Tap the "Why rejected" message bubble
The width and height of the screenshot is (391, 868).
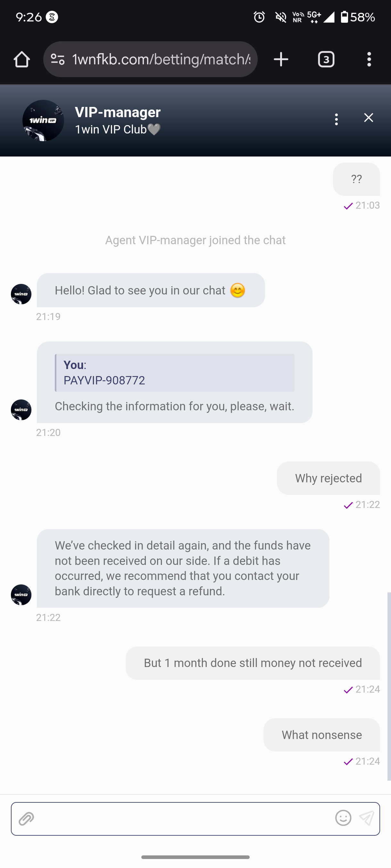(x=328, y=478)
